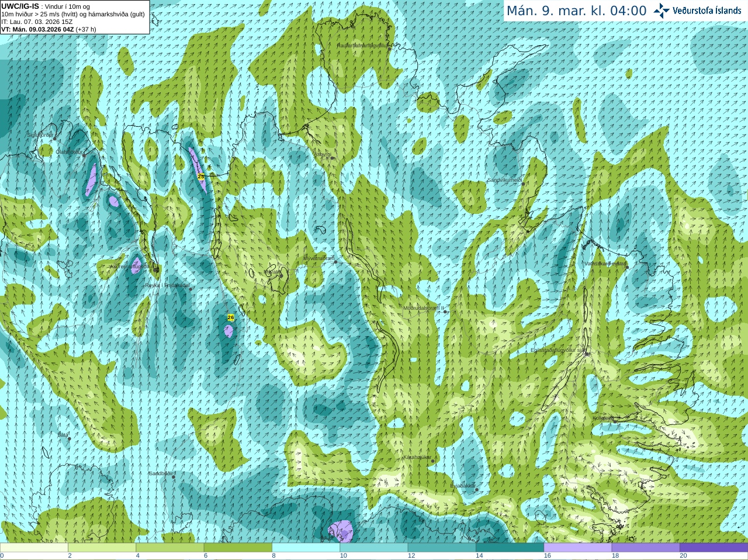Screen dimensions: 748x560
Task: Pick the 10–12 m/s legend swatch
Action: point(374,548)
